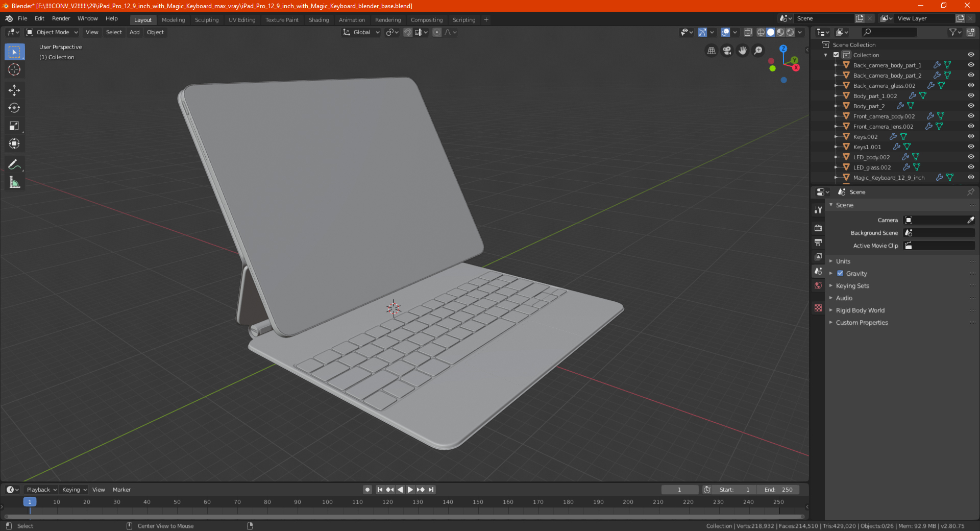Select the Select Box tool
Image resolution: width=980 pixels, height=531 pixels.
point(14,52)
